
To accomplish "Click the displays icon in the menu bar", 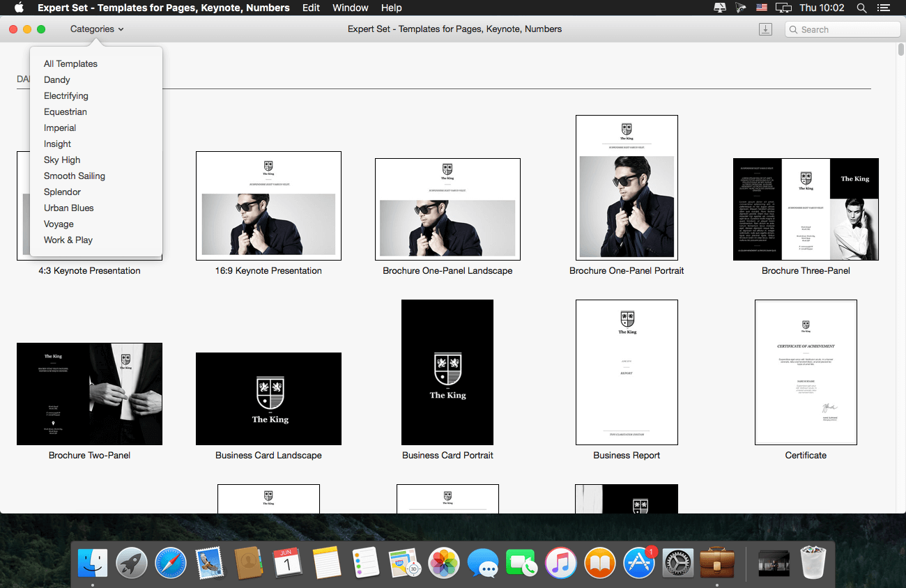I will [783, 8].
